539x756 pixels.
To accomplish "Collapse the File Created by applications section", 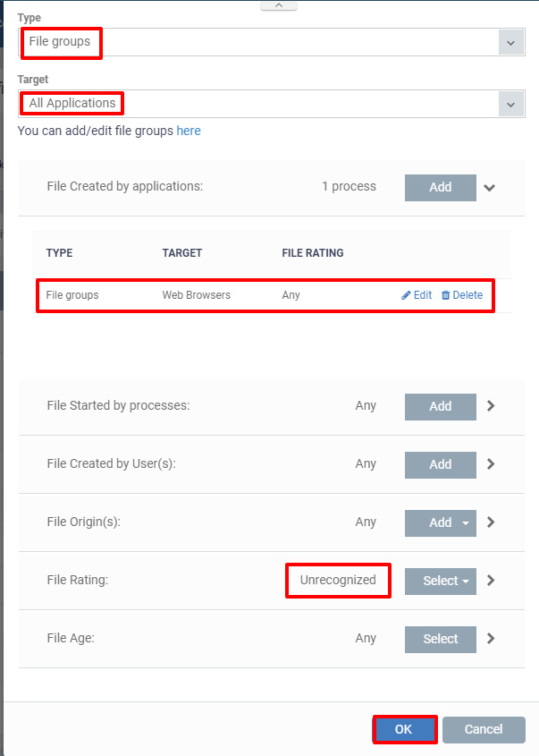I will [489, 188].
